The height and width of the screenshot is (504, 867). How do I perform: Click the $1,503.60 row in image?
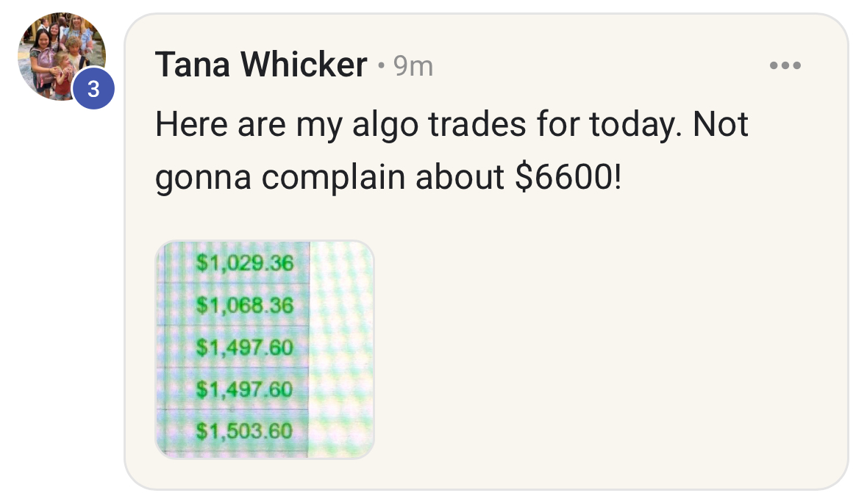244,431
